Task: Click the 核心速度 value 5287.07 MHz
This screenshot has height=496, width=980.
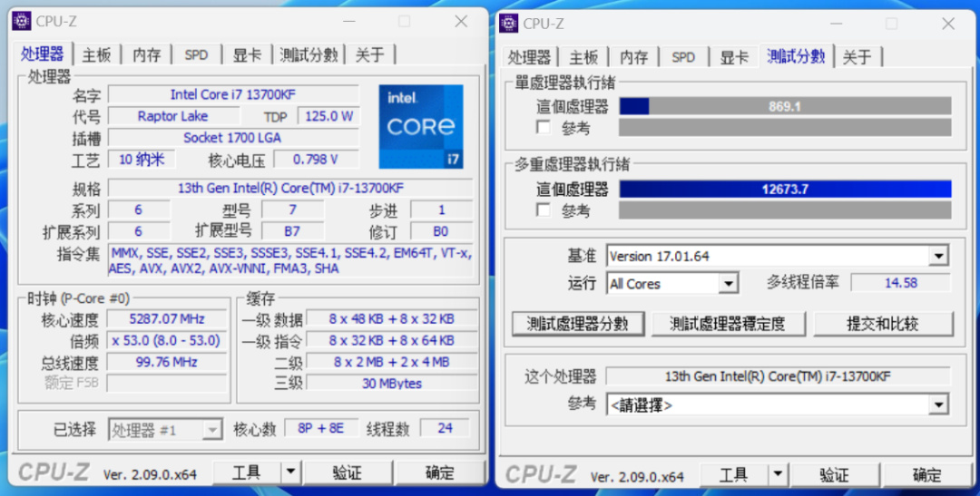Action: tap(167, 318)
